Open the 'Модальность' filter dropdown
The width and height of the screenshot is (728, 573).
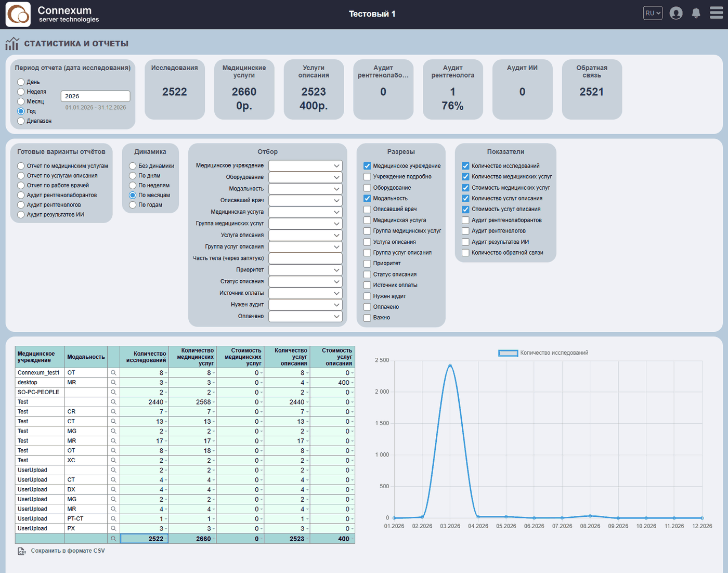click(x=305, y=189)
